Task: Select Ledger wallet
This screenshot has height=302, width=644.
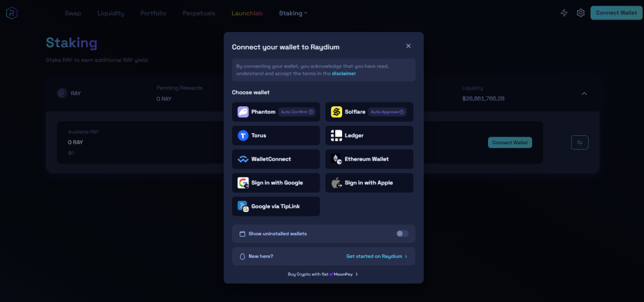Action: pyautogui.click(x=369, y=136)
